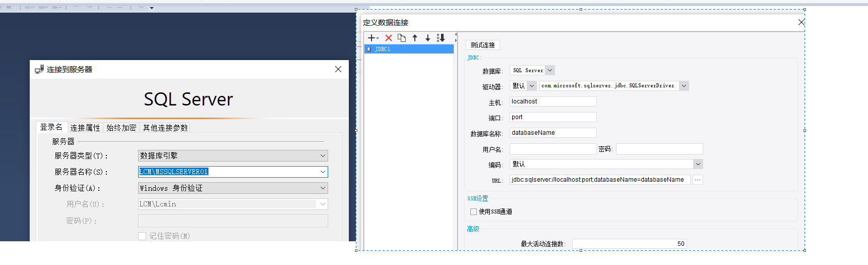868x265 pixels.
Task: Switch to the 连接属性 tab
Action: pyautogui.click(x=85, y=128)
